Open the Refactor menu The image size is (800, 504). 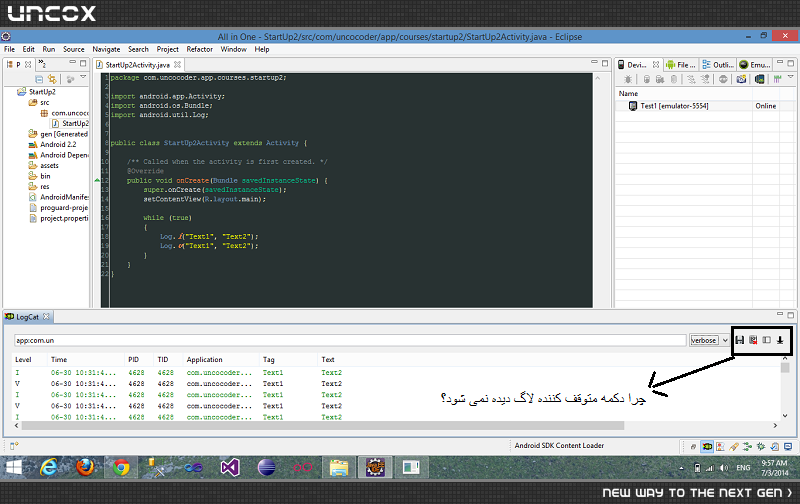pyautogui.click(x=199, y=49)
